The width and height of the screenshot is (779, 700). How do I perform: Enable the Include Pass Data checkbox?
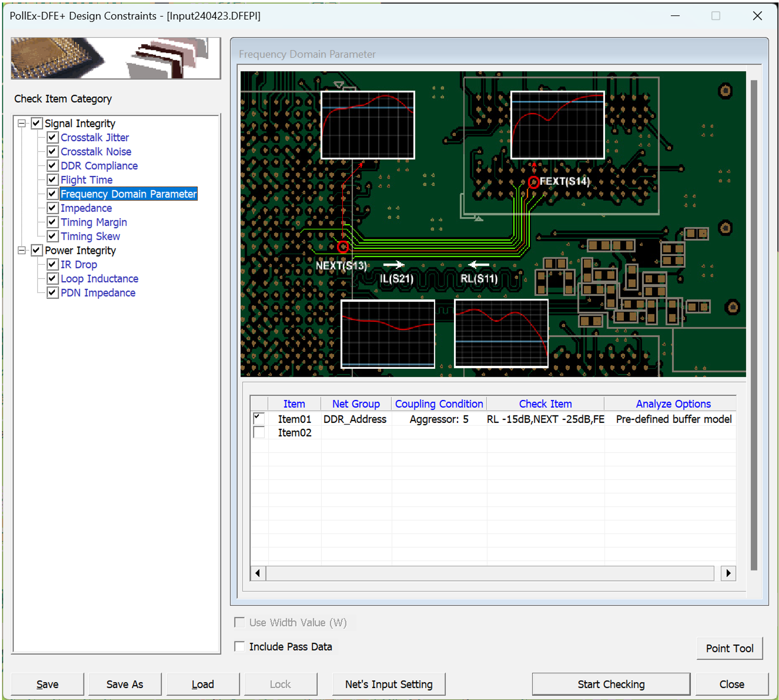click(240, 646)
